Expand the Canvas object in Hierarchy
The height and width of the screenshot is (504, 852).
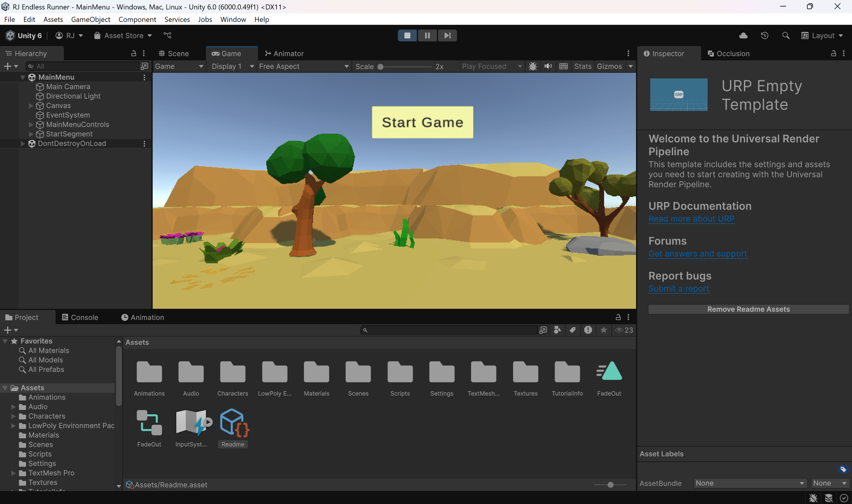click(31, 106)
